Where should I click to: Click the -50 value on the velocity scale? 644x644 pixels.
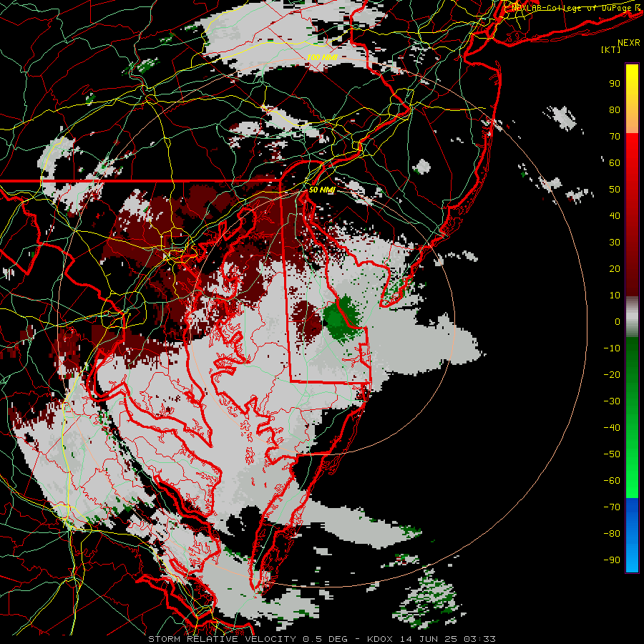click(x=612, y=454)
